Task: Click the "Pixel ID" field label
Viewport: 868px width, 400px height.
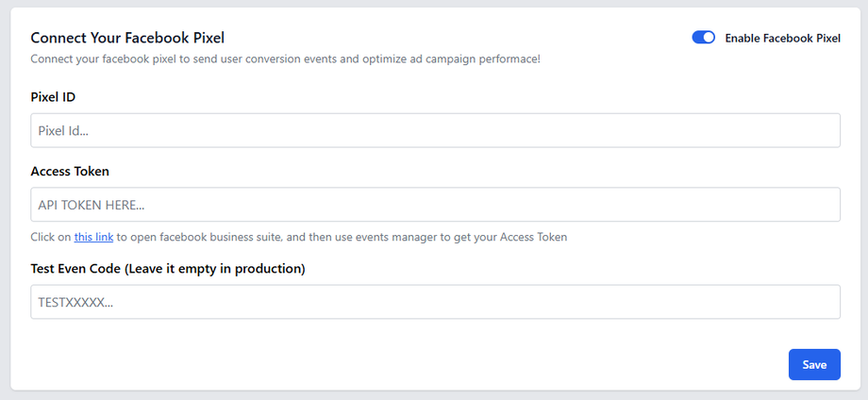Action: pyautogui.click(x=53, y=97)
